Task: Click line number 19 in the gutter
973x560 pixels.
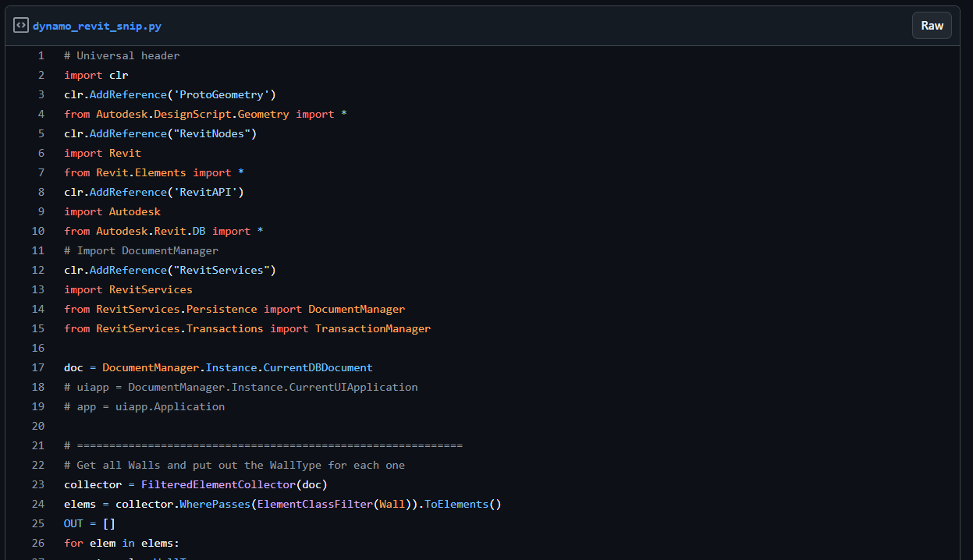Action: click(x=38, y=406)
